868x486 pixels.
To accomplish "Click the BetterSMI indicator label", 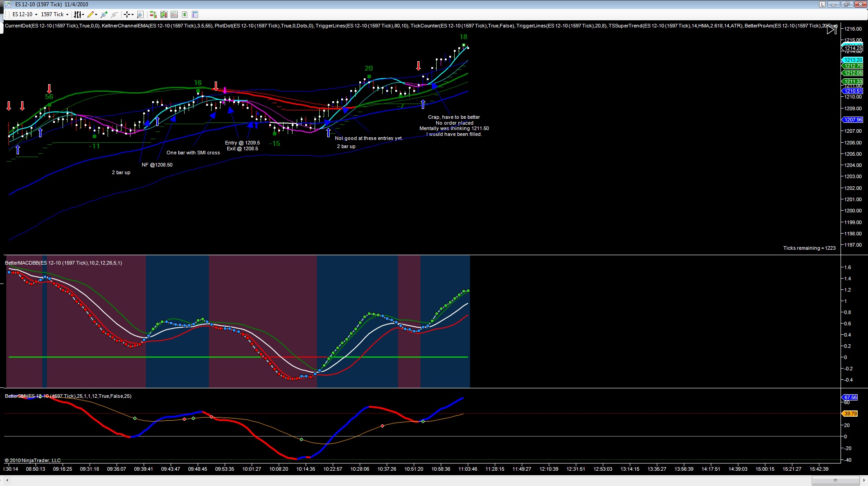I will click(68, 396).
